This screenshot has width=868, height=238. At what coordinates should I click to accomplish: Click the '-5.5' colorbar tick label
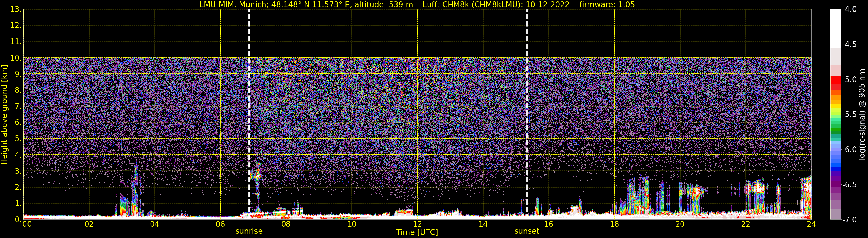click(x=849, y=115)
